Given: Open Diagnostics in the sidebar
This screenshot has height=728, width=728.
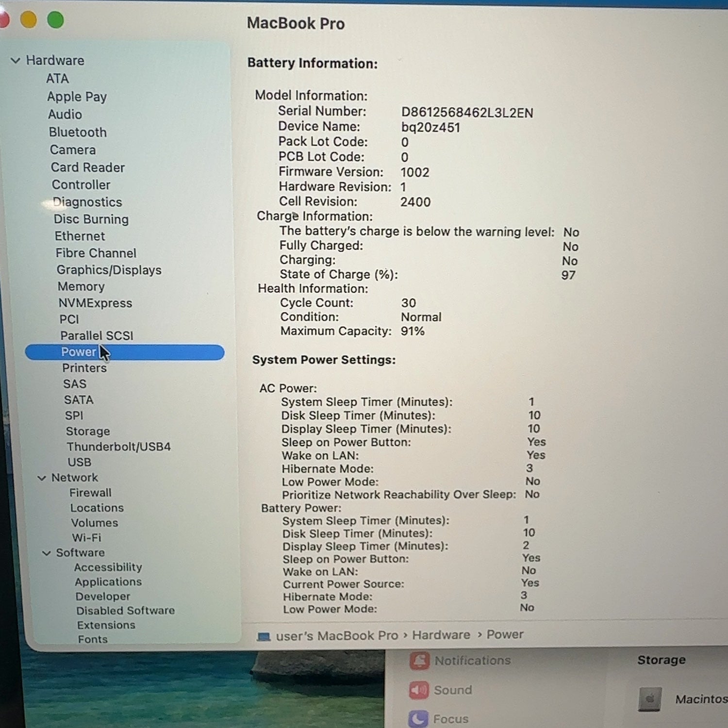Looking at the screenshot, I should [87, 202].
